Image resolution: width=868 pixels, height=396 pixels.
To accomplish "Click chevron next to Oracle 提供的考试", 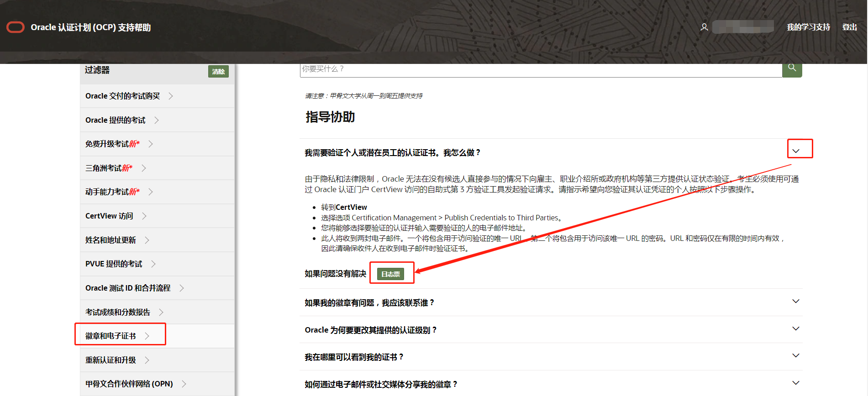I will (157, 120).
